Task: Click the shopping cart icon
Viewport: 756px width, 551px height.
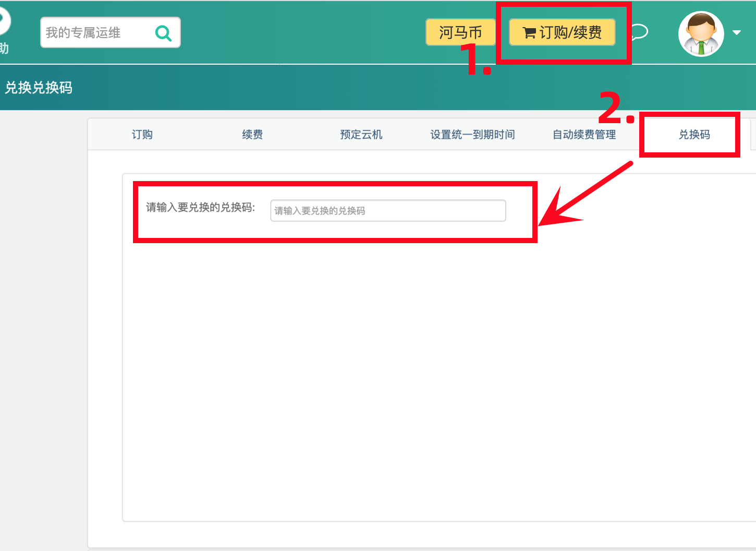Action: (529, 33)
